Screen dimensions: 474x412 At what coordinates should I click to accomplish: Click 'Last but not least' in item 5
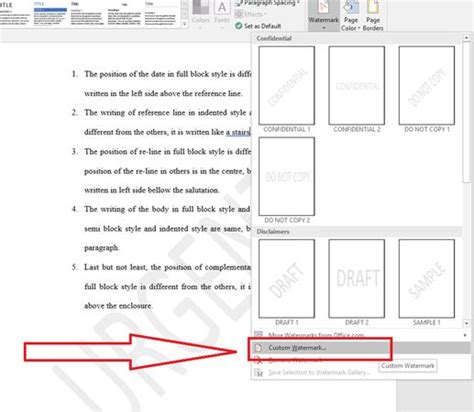pos(115,267)
